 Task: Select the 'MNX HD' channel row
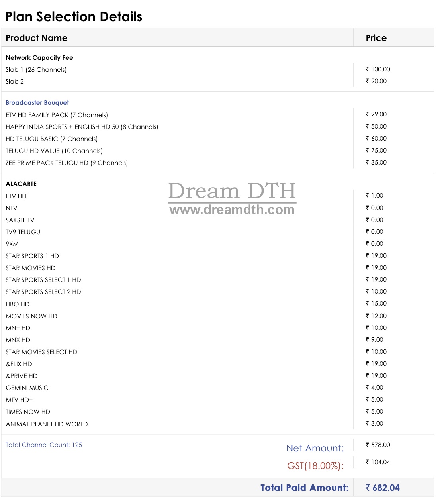click(18, 340)
